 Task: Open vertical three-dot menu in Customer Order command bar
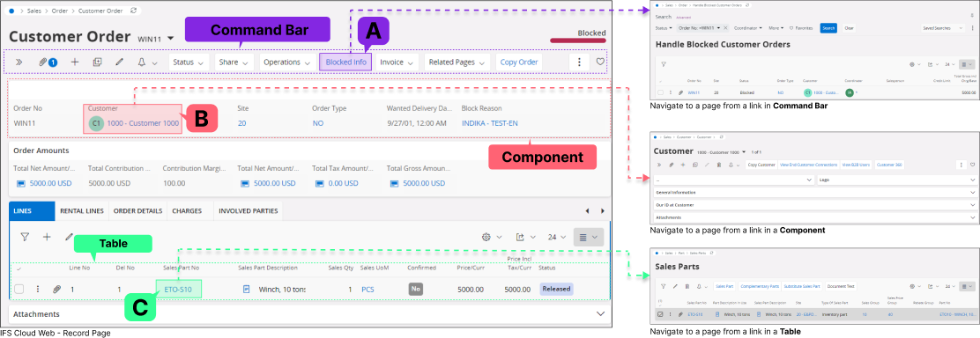(579, 62)
